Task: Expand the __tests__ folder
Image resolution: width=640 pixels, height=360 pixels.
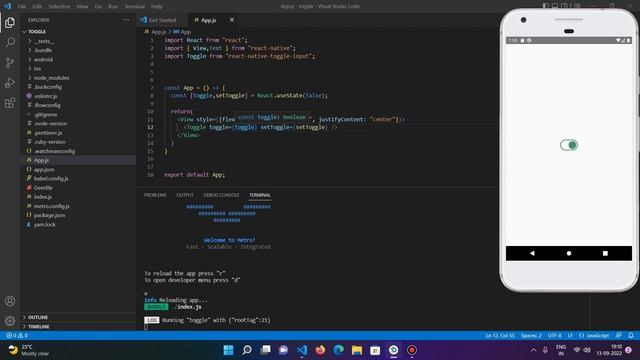Action: tap(44, 41)
